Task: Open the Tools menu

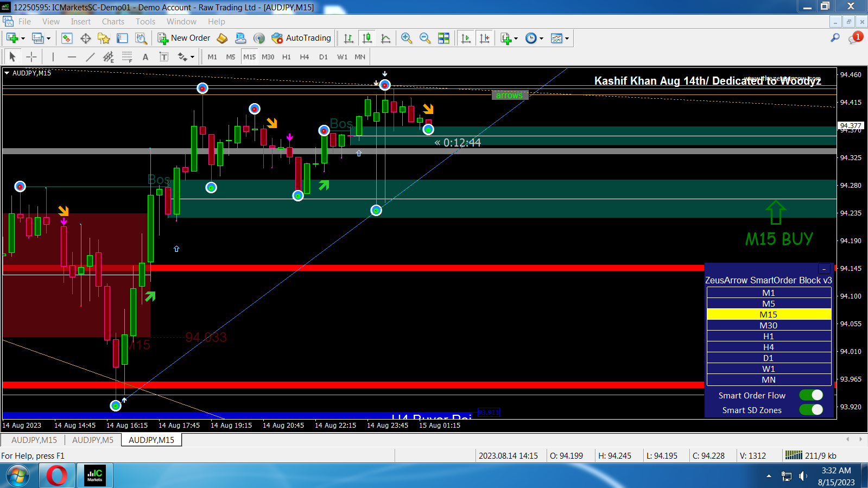Action: tap(145, 22)
